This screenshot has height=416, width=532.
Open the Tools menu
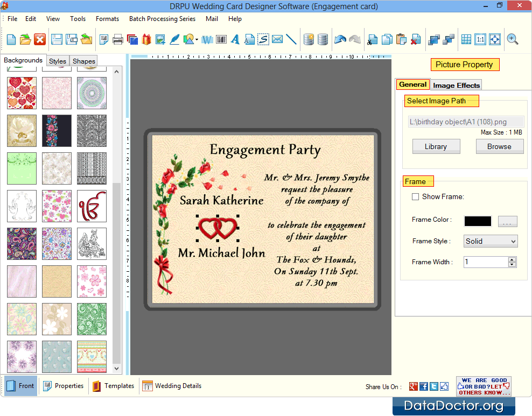(78, 19)
